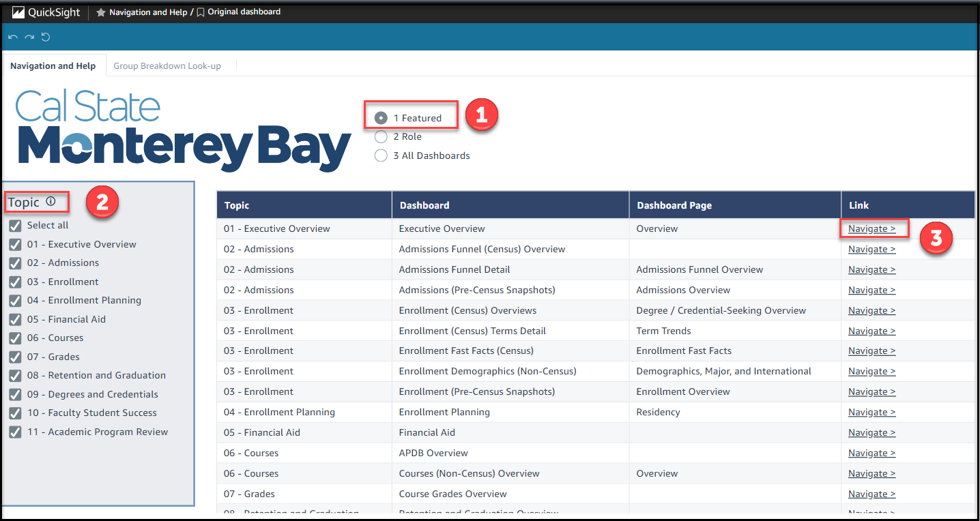This screenshot has width=980, height=521.
Task: Toggle 10 - Faculty Student Success checkbox
Action: (x=15, y=413)
